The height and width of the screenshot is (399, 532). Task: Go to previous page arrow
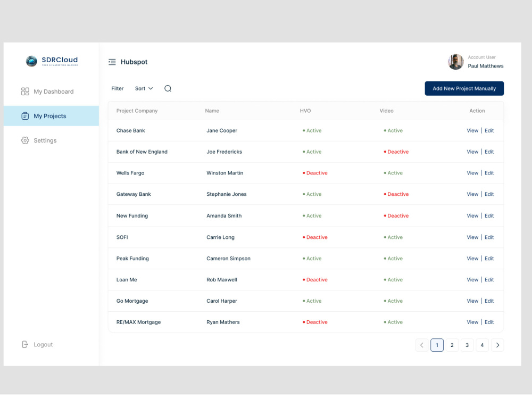tap(422, 345)
